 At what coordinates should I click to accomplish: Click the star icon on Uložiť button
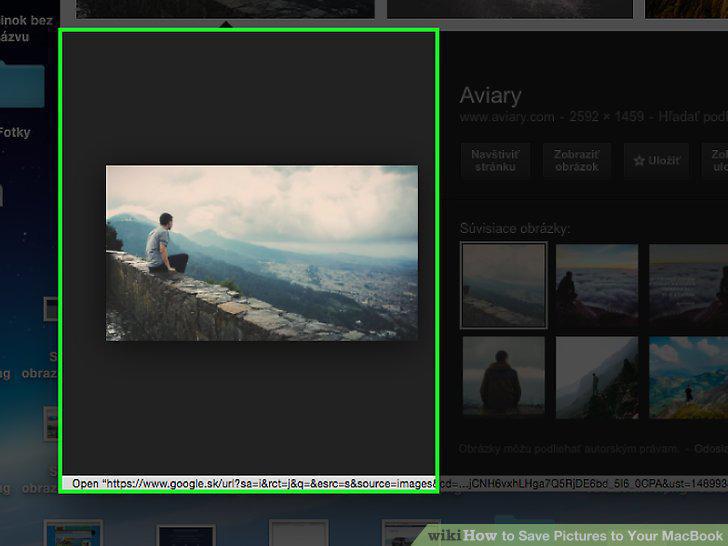639,161
